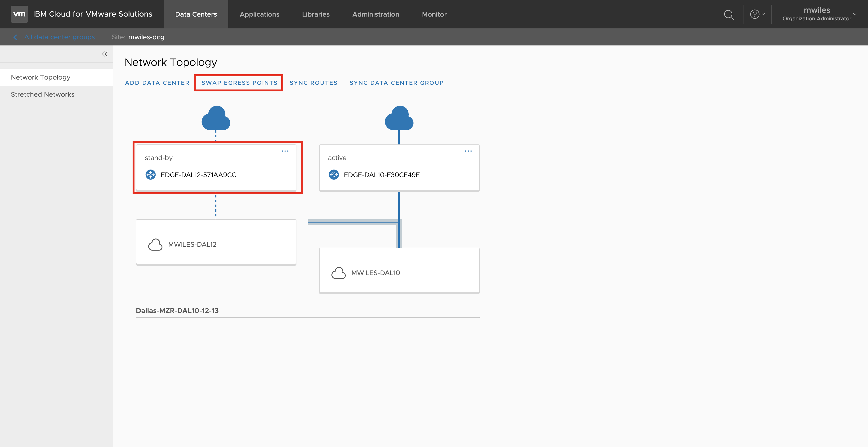This screenshot has width=868, height=447.
Task: Click the cloud icon above active edge
Action: click(399, 118)
